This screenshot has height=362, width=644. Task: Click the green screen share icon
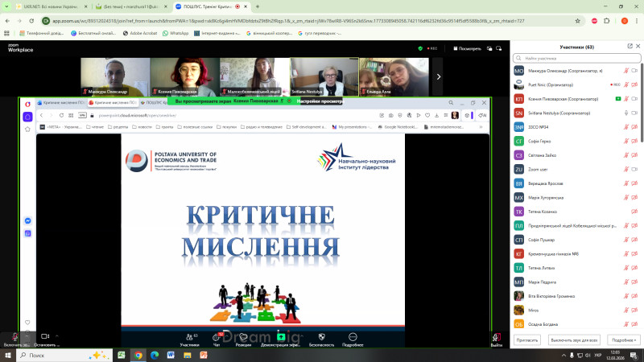[x=281, y=336]
